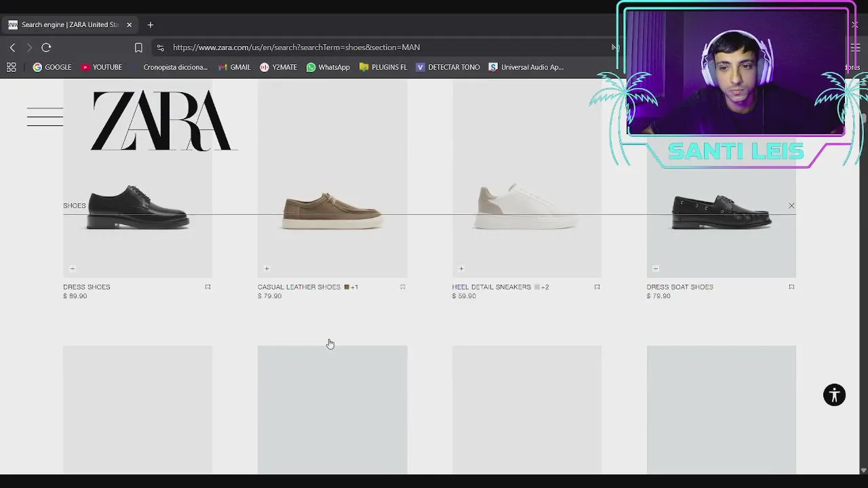Reload the current page

click(46, 47)
